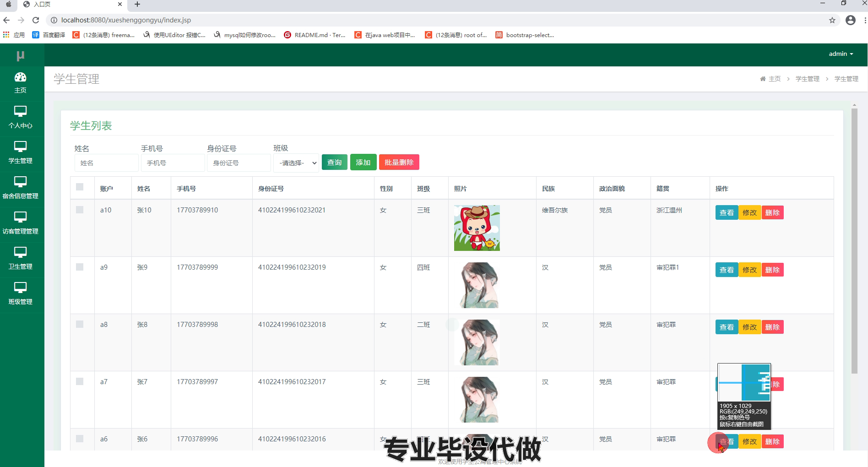868x467 pixels.
Task: Click the 批量删除 button
Action: click(399, 162)
